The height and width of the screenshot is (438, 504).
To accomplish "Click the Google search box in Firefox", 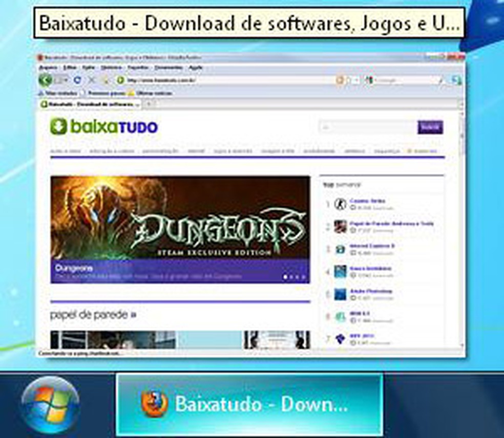I will coord(405,80).
